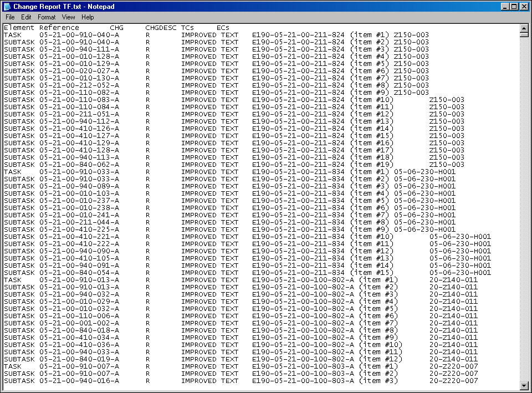Click the "CHGDESC" header word
The width and height of the screenshot is (532, 393).
point(161,28)
